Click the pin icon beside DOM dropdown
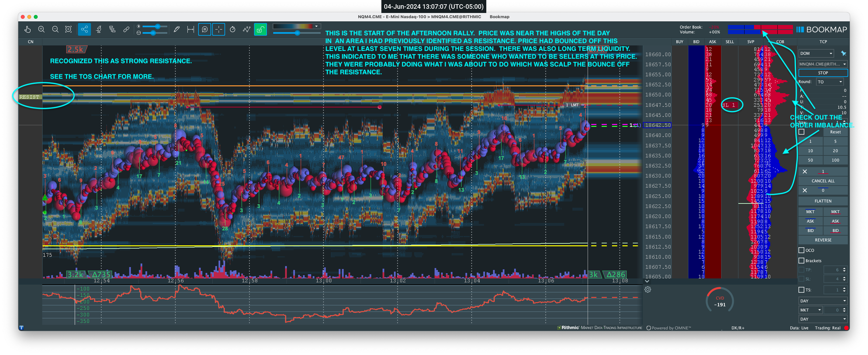 [843, 54]
